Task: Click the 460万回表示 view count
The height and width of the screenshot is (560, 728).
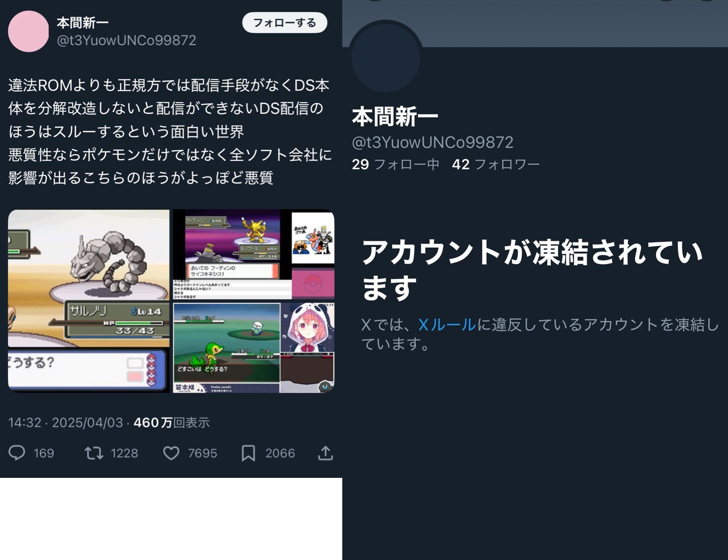Action: click(x=171, y=423)
